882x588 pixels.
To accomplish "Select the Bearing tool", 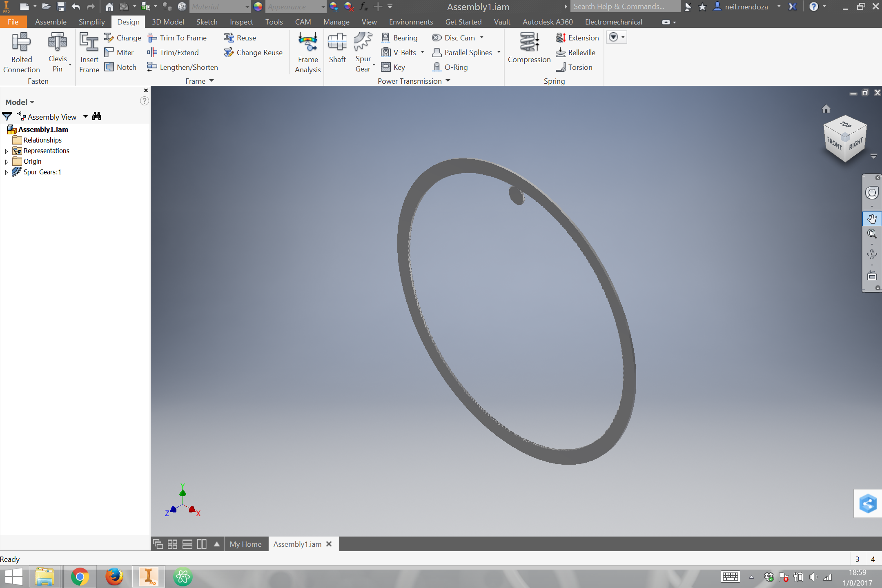I will [399, 38].
